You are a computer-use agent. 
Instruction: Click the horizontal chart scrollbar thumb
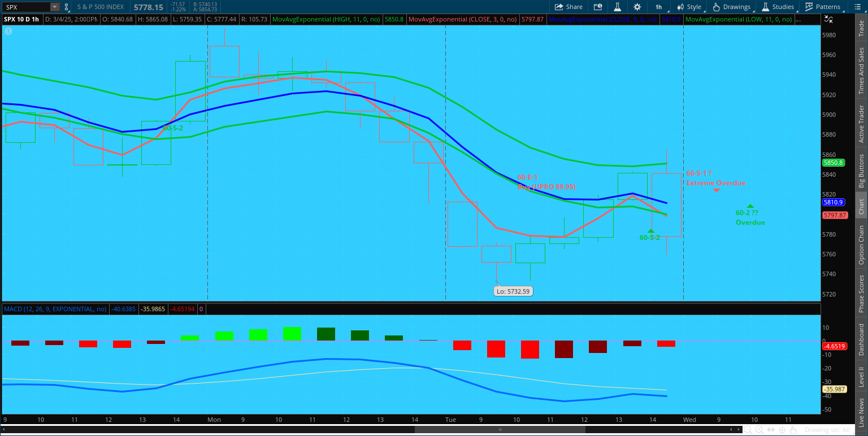[x=500, y=430]
